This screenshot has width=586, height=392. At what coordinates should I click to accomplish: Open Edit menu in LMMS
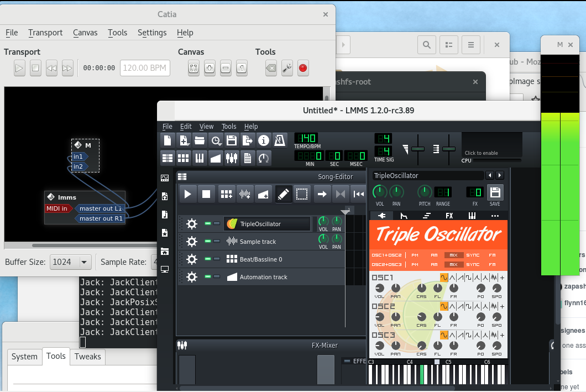point(186,126)
